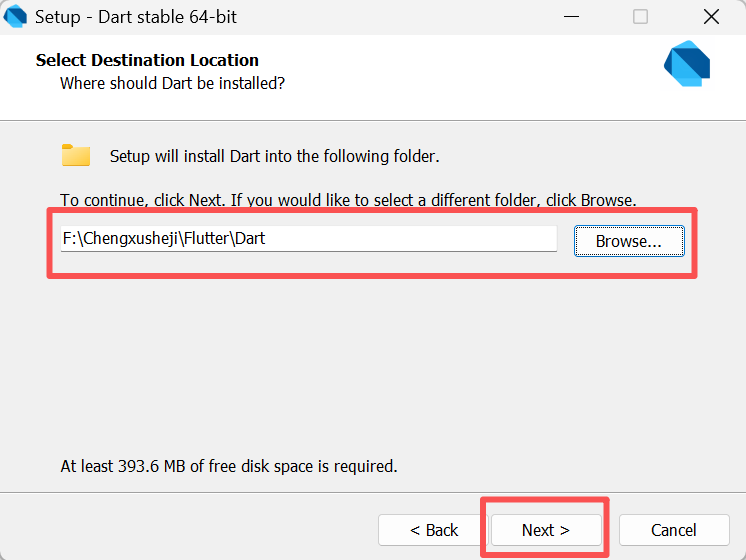Close the setup window
Image resolution: width=746 pixels, height=560 pixels.
711,17
